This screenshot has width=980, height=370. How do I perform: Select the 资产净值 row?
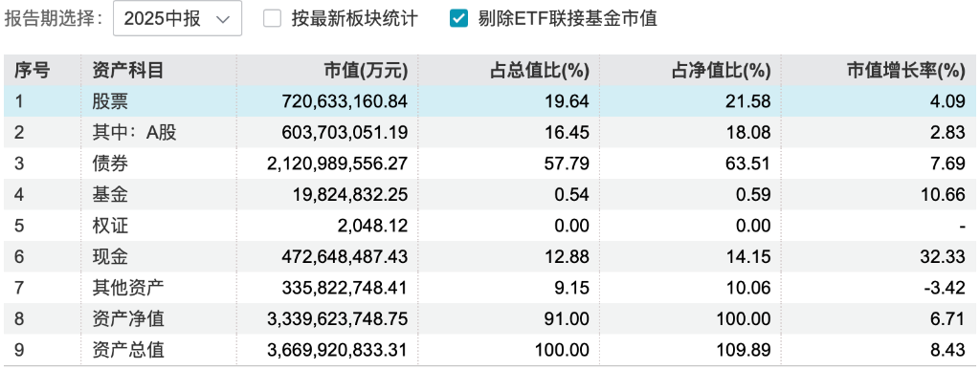pos(490,318)
